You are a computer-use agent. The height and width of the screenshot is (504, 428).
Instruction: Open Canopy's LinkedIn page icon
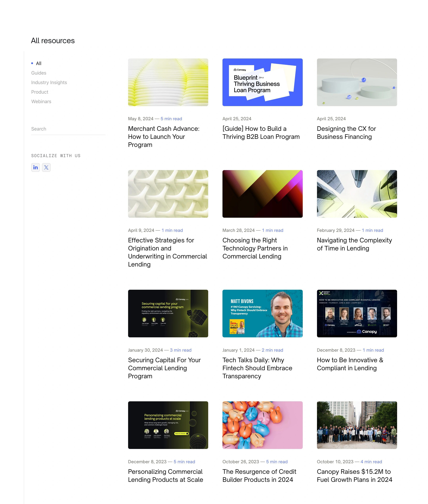click(x=35, y=167)
